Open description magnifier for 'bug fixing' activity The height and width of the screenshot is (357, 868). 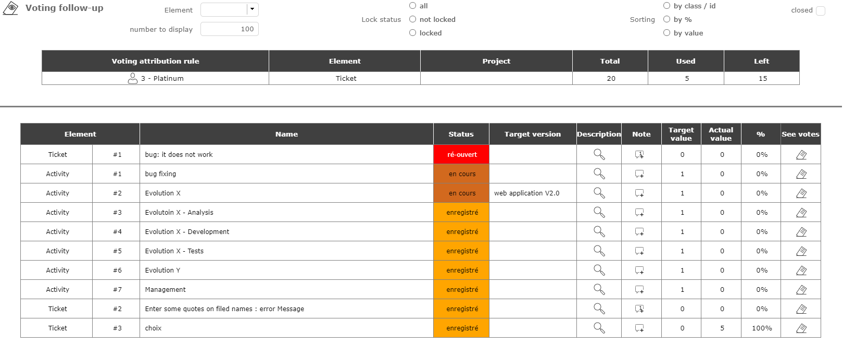click(x=599, y=174)
